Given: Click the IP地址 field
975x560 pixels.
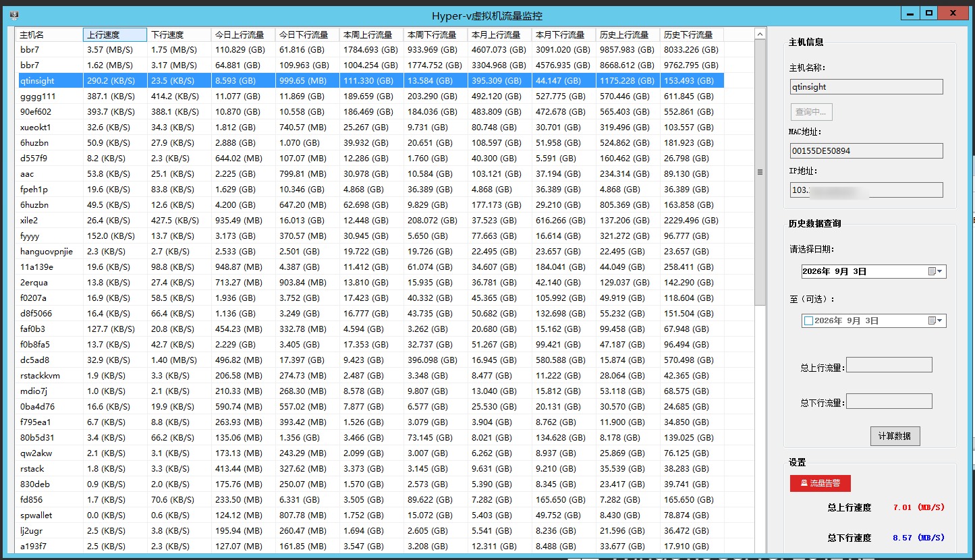Looking at the screenshot, I should (866, 190).
